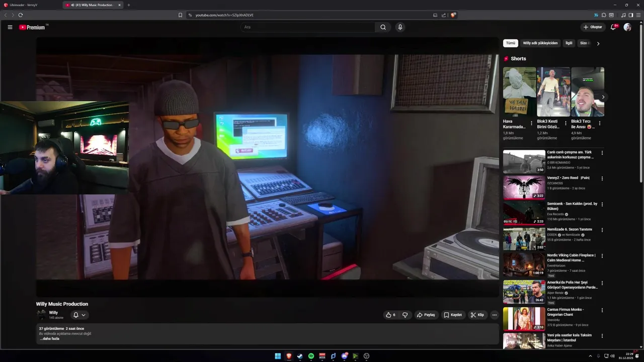Screen dimensions: 644x362
Task: Open 'Cantus Firmus Monks' video thumbnail
Action: pyautogui.click(x=524, y=319)
